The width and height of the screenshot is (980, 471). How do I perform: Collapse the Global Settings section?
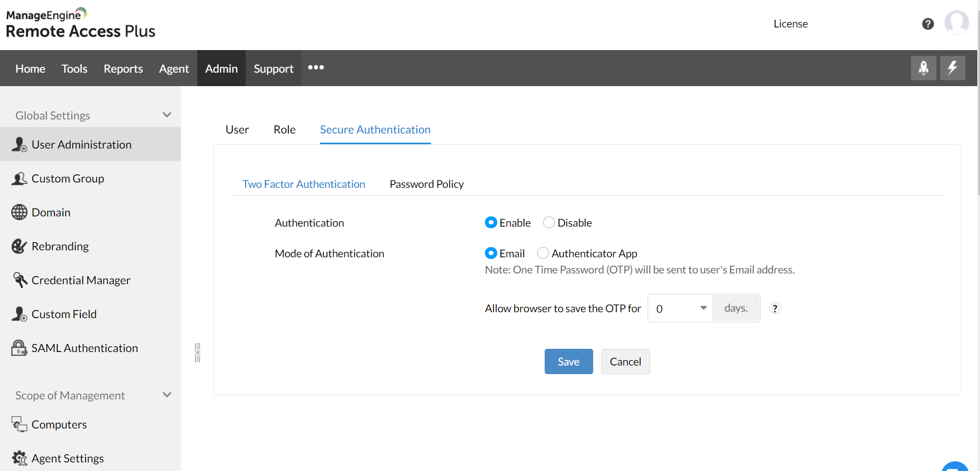pos(167,115)
